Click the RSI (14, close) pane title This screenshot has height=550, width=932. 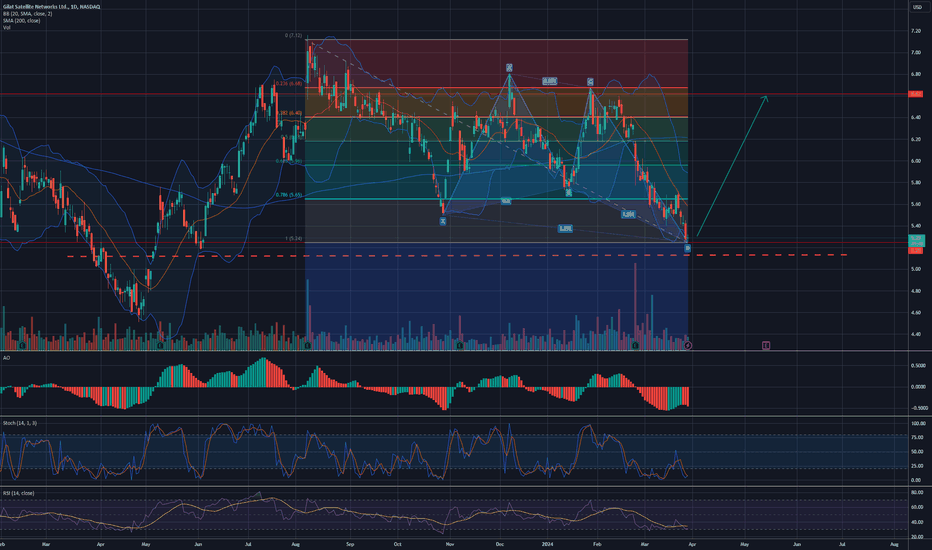point(18,493)
